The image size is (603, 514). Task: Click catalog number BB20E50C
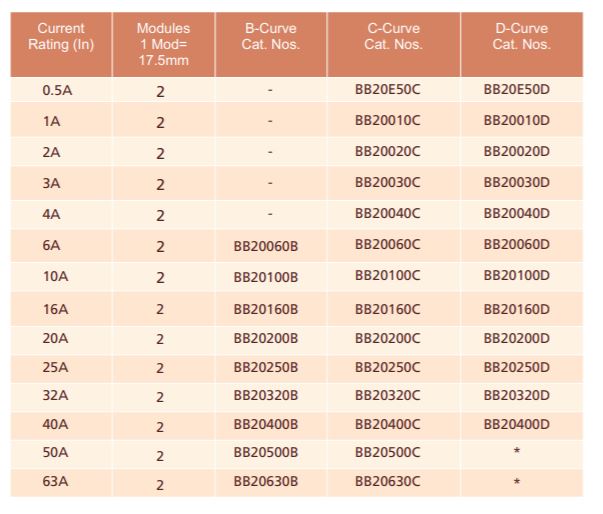coord(388,90)
